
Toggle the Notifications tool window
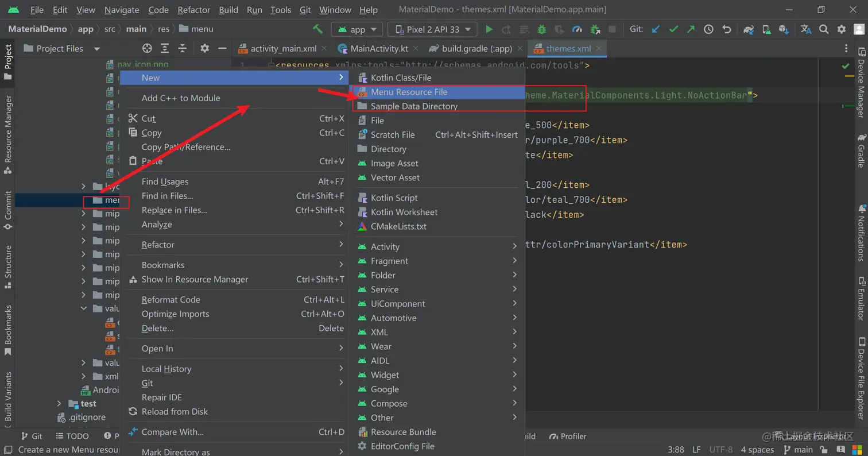coord(861,232)
